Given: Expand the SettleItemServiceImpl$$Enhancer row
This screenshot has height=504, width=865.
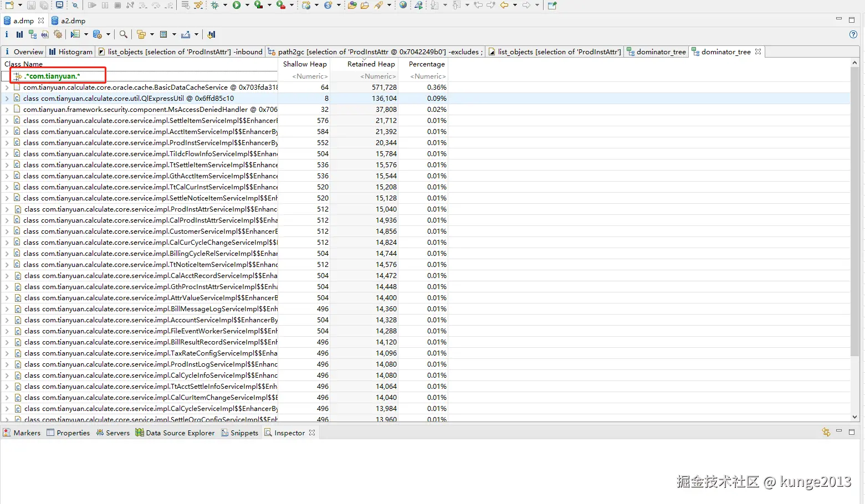Looking at the screenshot, I should tap(7, 120).
